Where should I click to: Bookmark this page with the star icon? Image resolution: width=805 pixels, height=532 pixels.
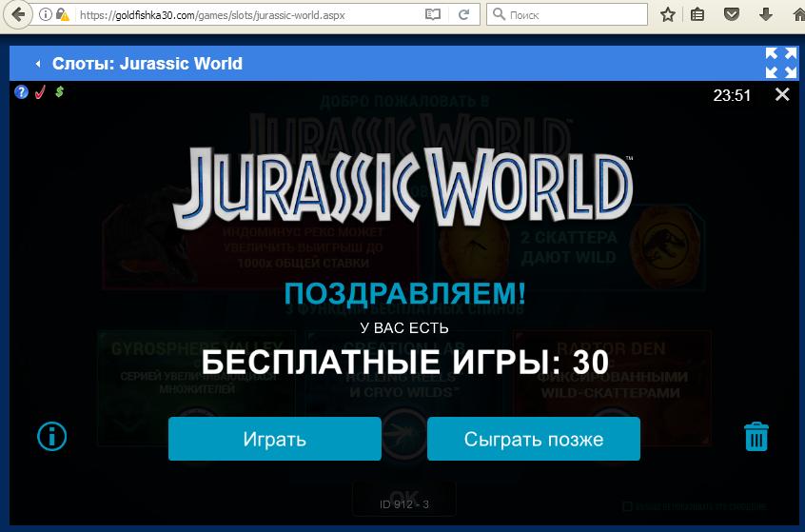pos(667,14)
